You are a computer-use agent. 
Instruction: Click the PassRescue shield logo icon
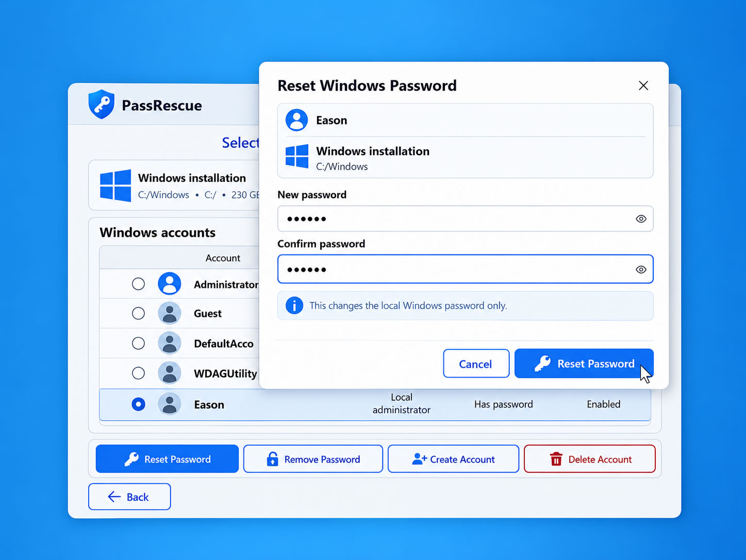[x=102, y=105]
